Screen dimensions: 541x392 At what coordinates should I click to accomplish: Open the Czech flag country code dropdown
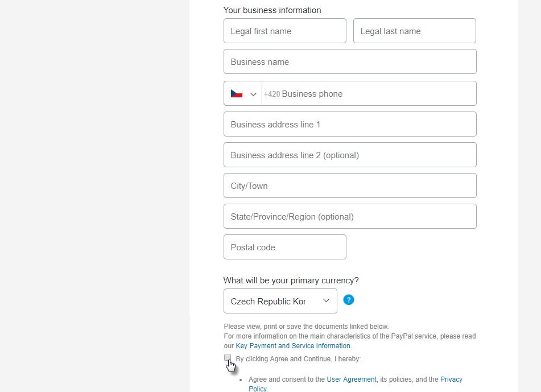click(x=243, y=93)
